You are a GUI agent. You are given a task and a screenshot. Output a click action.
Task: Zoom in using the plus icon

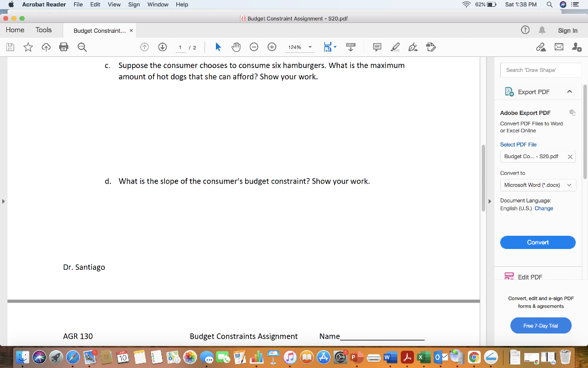point(272,47)
